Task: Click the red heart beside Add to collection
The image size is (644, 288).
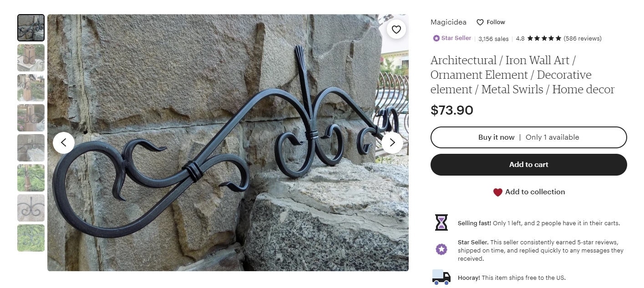Action: point(497,192)
